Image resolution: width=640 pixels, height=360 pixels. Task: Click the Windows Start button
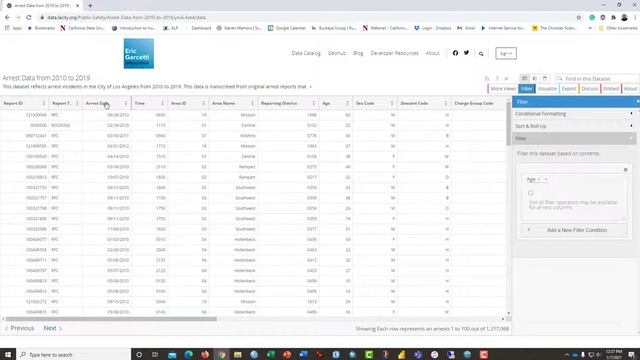(x=8, y=354)
